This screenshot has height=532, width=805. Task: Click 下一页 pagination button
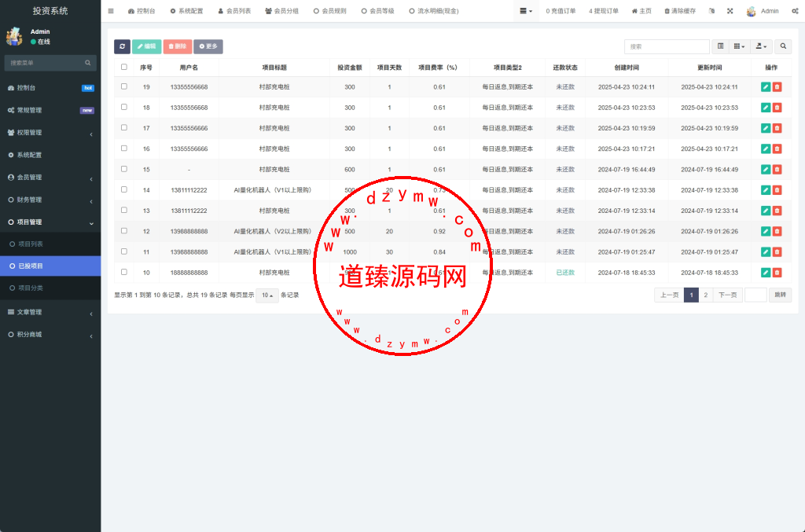point(727,295)
